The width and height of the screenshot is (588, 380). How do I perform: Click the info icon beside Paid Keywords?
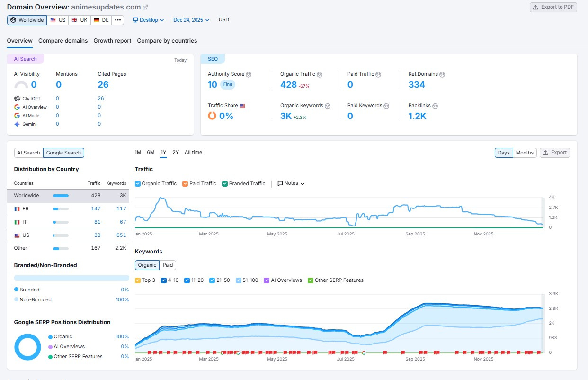click(386, 106)
